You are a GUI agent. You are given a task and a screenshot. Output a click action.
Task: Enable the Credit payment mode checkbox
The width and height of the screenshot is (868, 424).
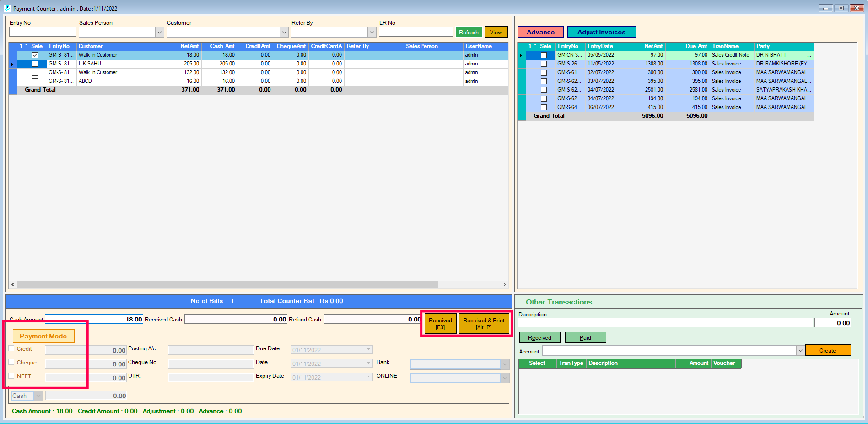pos(11,348)
